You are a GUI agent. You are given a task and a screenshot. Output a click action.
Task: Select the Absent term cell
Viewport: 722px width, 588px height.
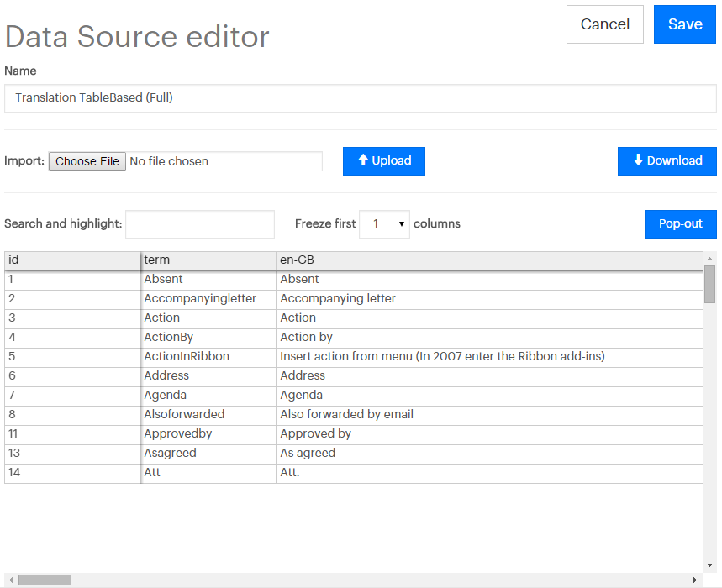pyautogui.click(x=208, y=279)
